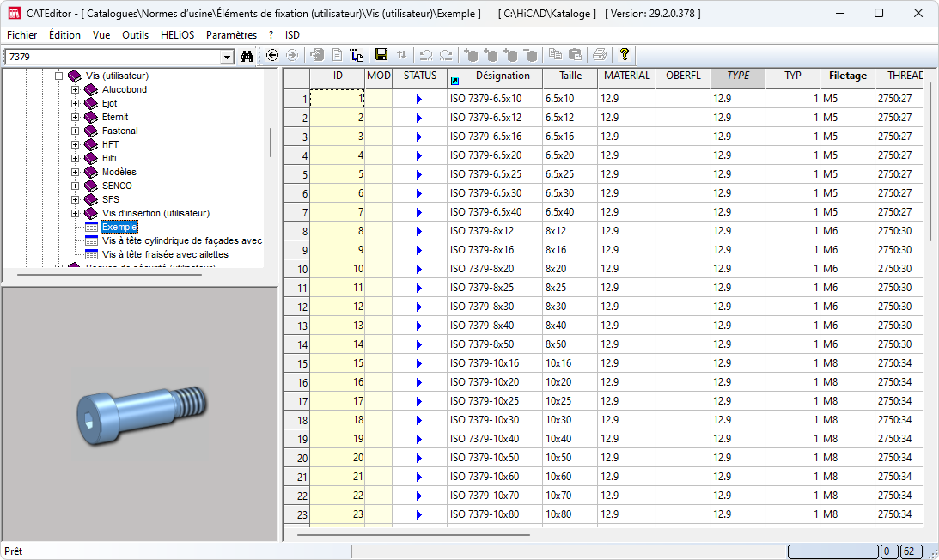Expand the Alucobond tree node
The image size is (939, 560).
(76, 90)
